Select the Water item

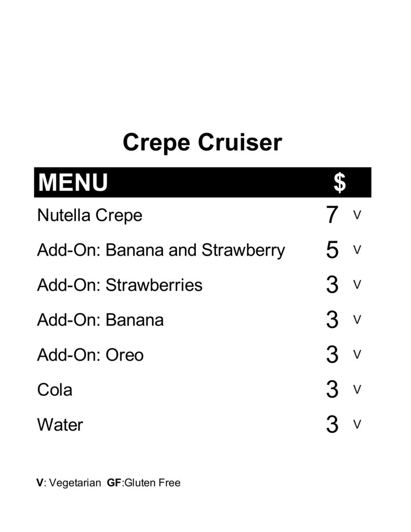60,425
